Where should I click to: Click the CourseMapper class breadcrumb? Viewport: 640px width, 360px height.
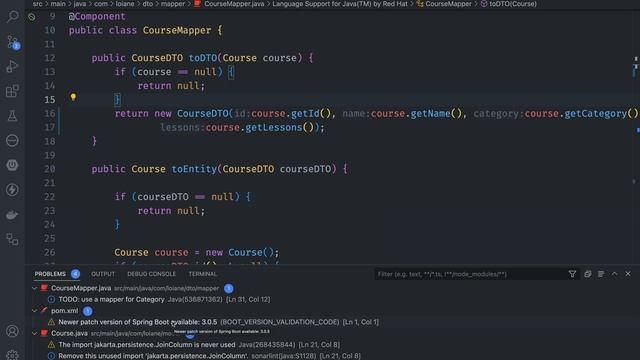(x=445, y=4)
